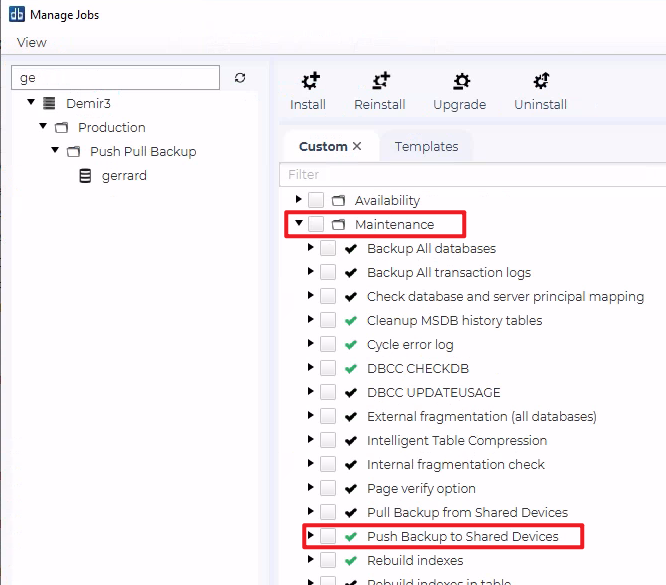Select the gerrard database icon
The image size is (666, 585).
pyautogui.click(x=85, y=176)
